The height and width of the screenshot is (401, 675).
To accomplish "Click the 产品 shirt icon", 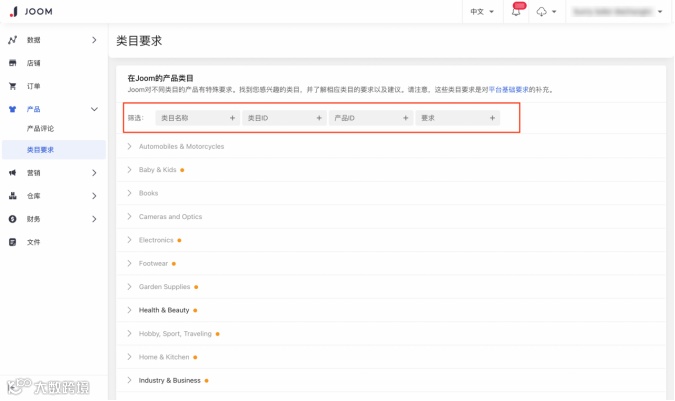I will point(12,109).
